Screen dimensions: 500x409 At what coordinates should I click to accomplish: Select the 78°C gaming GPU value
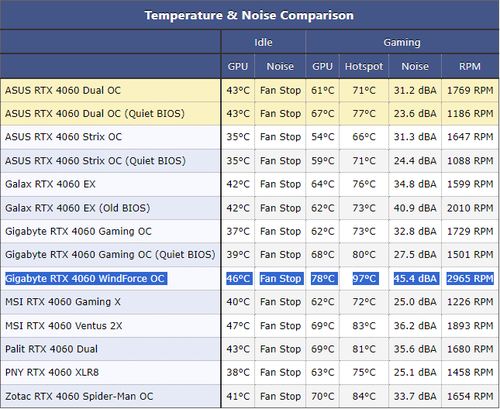pos(323,278)
